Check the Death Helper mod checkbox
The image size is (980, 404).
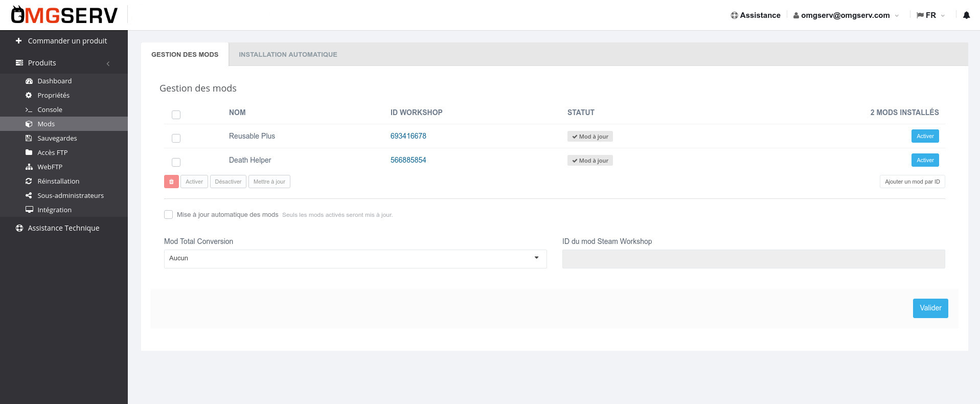click(176, 162)
